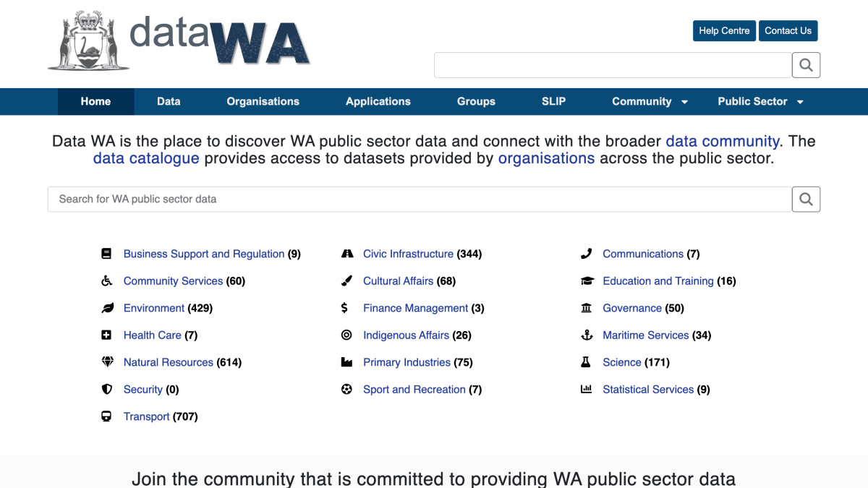
Task: Open the Health Care category link
Action: pyautogui.click(x=152, y=335)
